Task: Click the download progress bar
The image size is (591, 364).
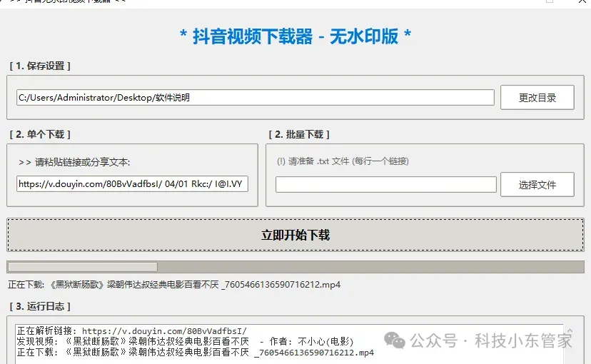Action: pos(295,267)
